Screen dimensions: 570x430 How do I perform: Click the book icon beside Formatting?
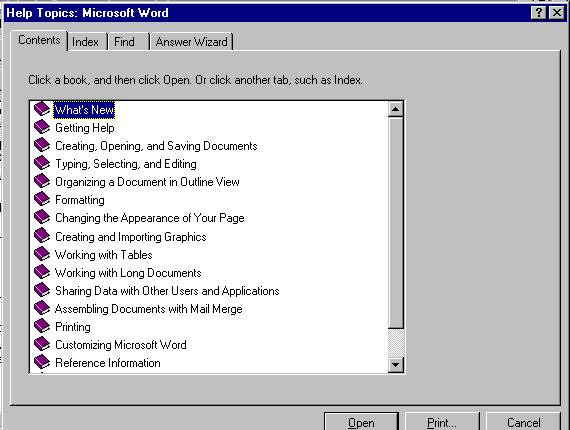point(42,199)
